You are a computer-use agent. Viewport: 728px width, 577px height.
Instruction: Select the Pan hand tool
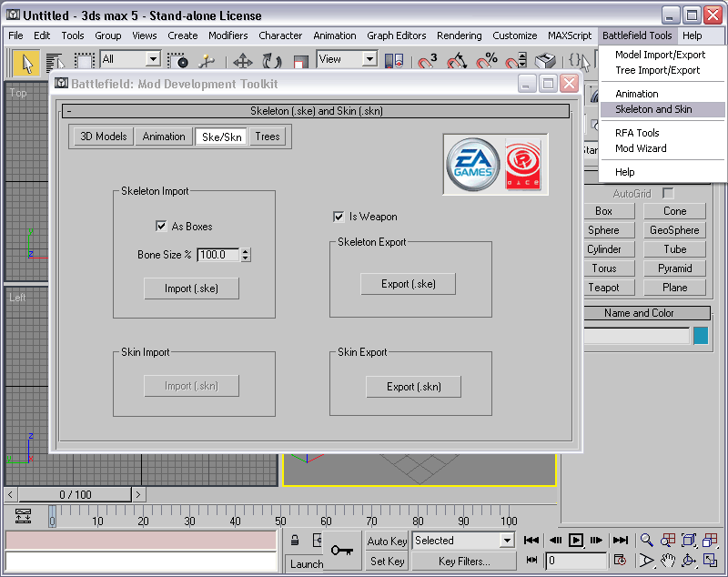(x=668, y=561)
